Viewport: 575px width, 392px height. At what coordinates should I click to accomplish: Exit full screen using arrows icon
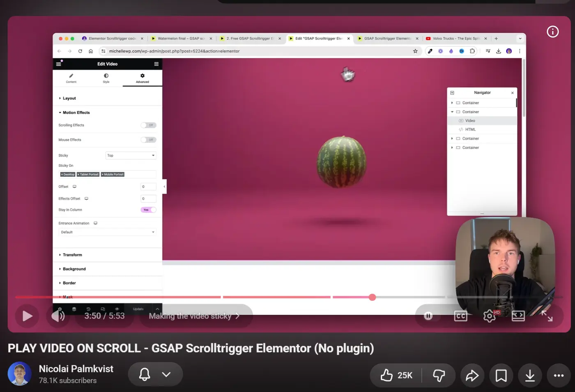tap(547, 316)
